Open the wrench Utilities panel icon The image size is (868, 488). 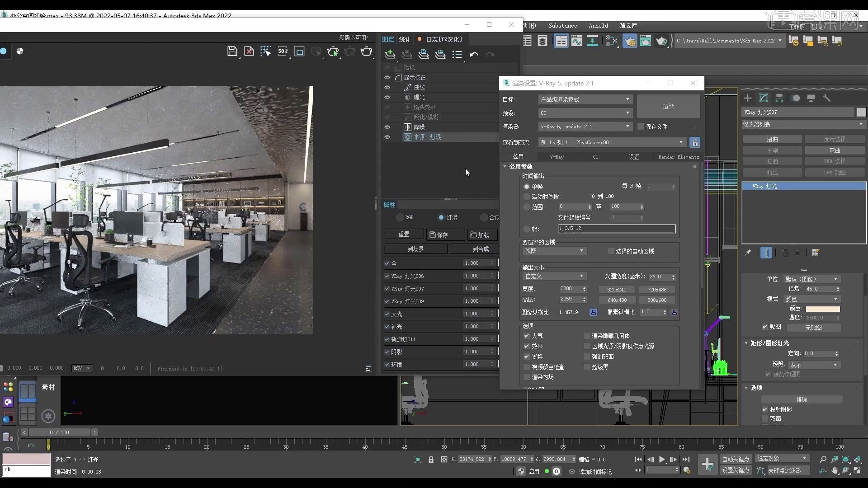coord(827,98)
